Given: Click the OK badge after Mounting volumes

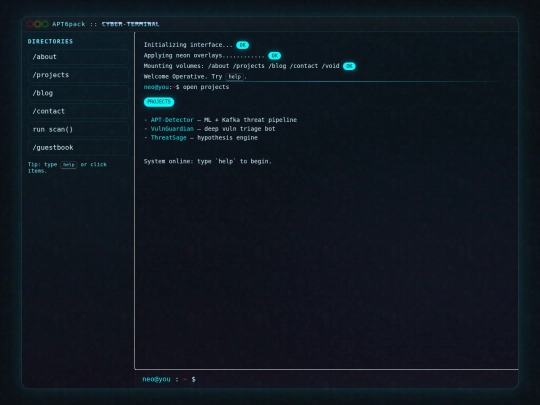Looking at the screenshot, I should 349,66.
